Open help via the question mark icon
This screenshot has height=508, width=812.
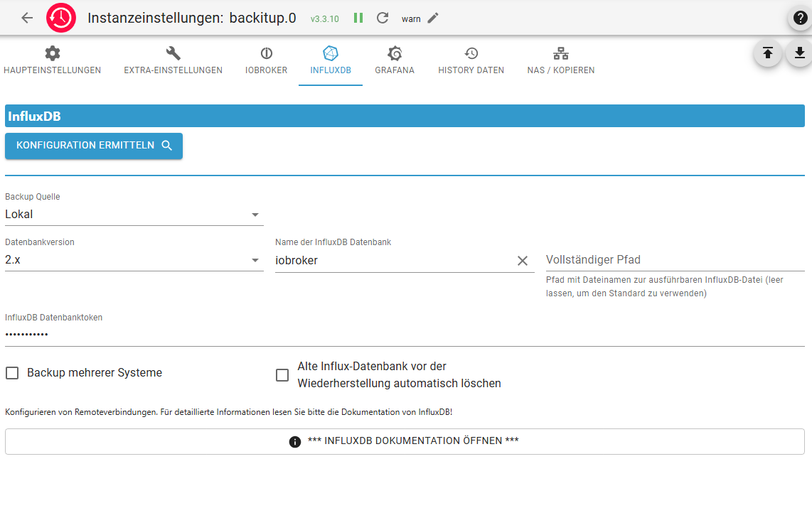[x=801, y=18]
